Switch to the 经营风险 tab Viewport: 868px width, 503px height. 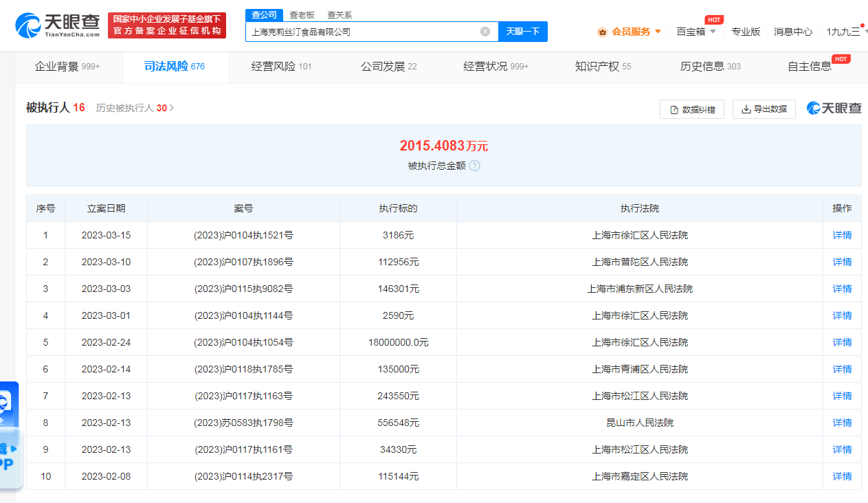[281, 67]
